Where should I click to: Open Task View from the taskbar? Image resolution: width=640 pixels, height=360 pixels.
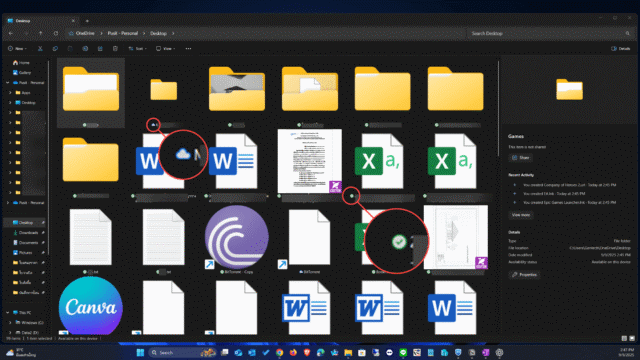224,353
